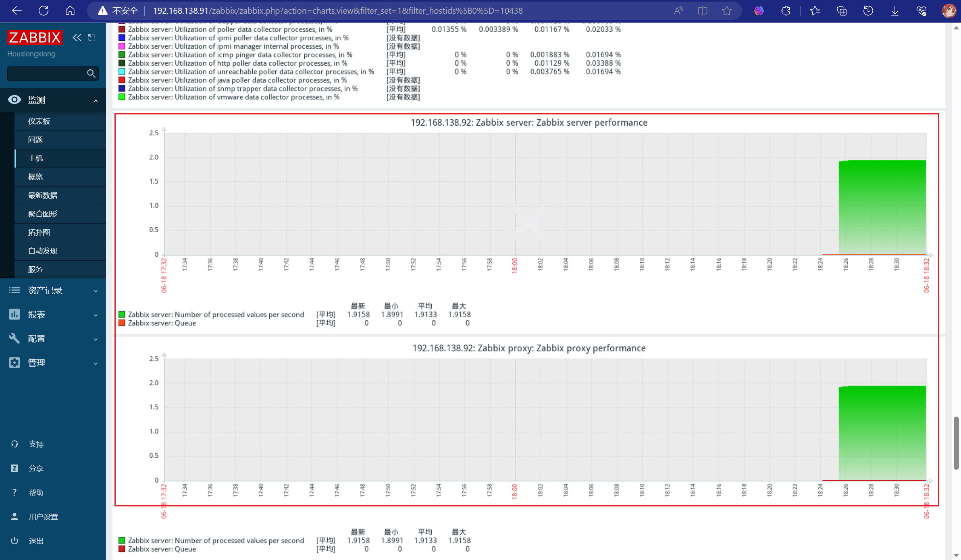Viewport: 961px width, 560px height.
Task: Open 最新数据 latest data menu item
Action: pos(43,195)
